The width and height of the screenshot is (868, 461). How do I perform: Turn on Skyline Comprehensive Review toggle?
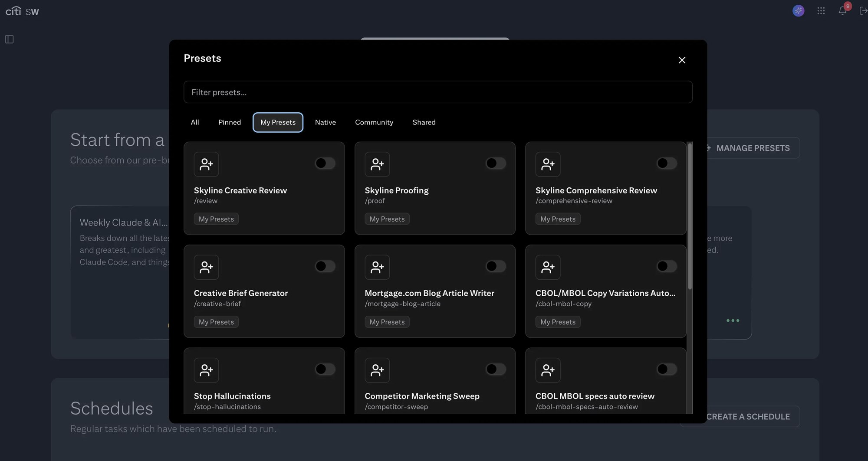pos(667,163)
